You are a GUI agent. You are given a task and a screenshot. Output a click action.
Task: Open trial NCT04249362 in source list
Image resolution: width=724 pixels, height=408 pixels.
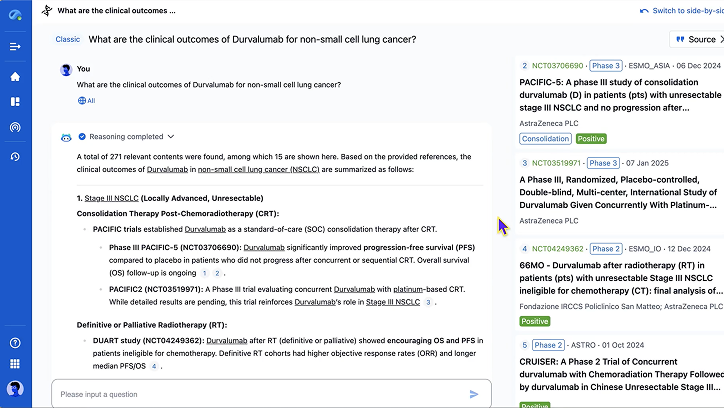(557, 249)
